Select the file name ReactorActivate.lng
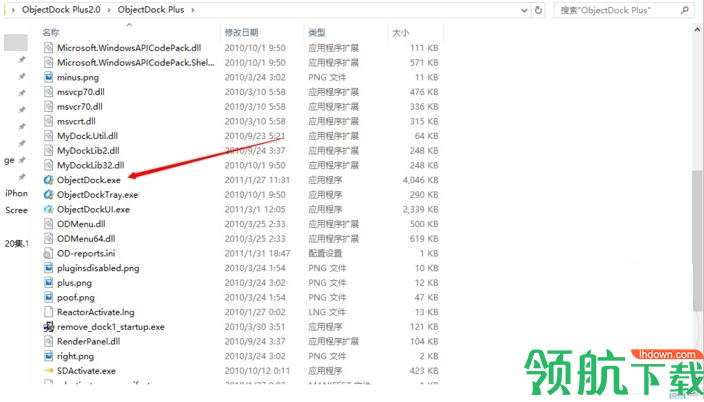Image resolution: width=704 pixels, height=402 pixels. [96, 312]
